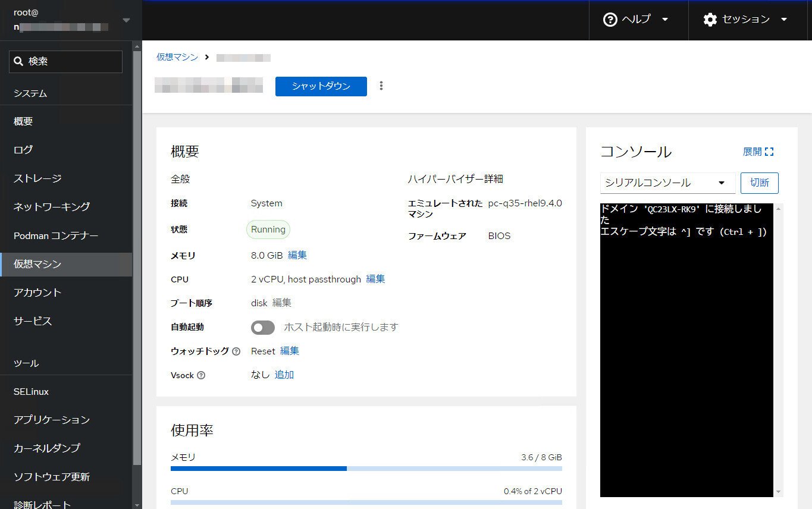Image resolution: width=812 pixels, height=509 pixels.
Task: Click the BIOS firmware value
Action: (500, 236)
